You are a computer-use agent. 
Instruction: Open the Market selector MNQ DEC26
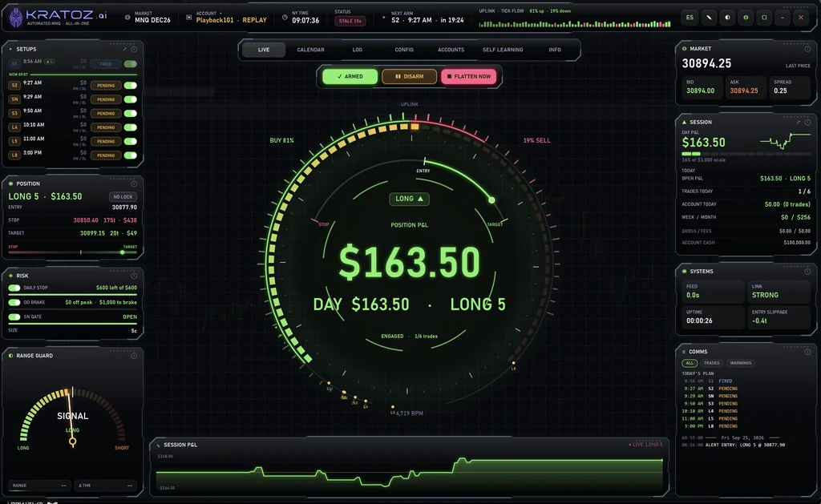pyautogui.click(x=152, y=20)
